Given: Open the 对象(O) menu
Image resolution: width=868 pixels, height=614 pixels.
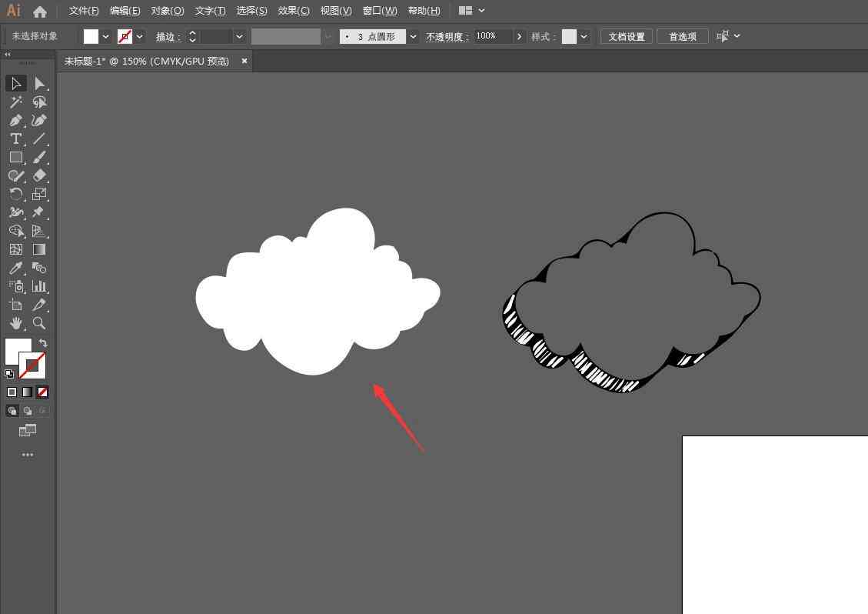Looking at the screenshot, I should pos(167,11).
